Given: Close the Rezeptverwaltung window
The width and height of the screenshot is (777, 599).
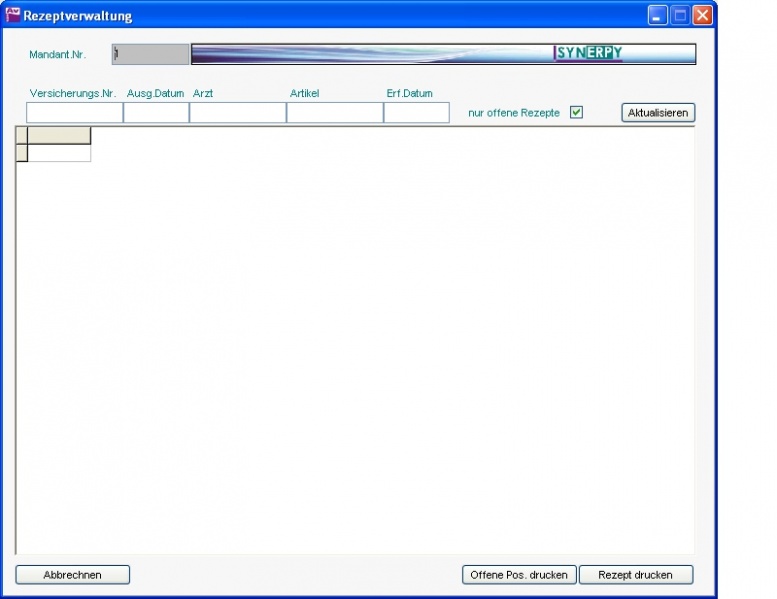Looking at the screenshot, I should [703, 16].
